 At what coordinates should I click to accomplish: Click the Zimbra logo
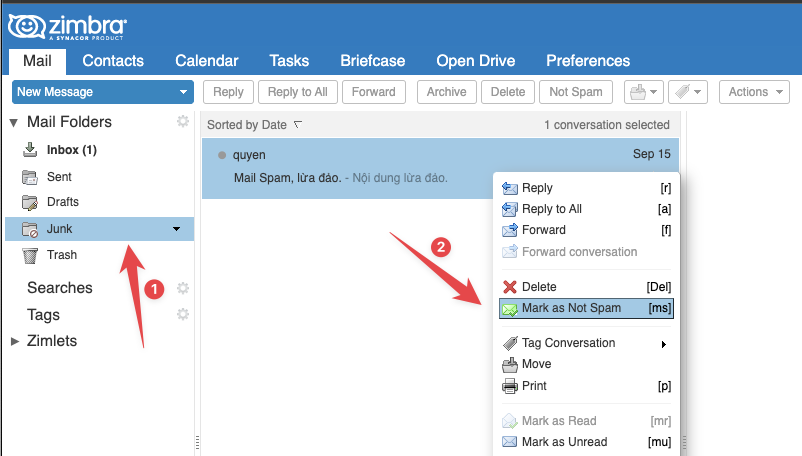(x=67, y=27)
